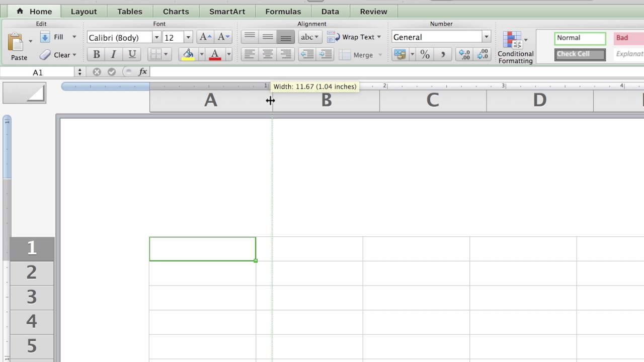
Task: Confirm the entry with checkmark icon
Action: (112, 72)
